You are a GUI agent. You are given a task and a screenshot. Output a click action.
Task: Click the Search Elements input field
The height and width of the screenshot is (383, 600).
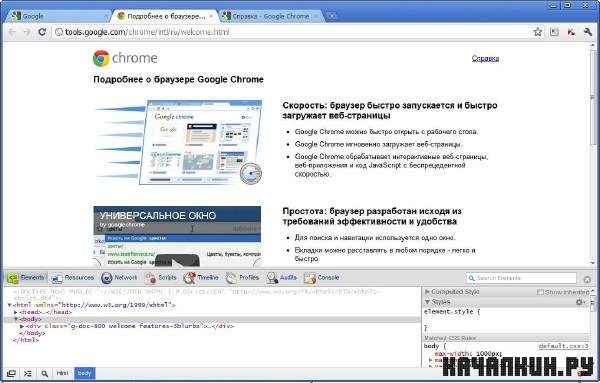(x=522, y=278)
